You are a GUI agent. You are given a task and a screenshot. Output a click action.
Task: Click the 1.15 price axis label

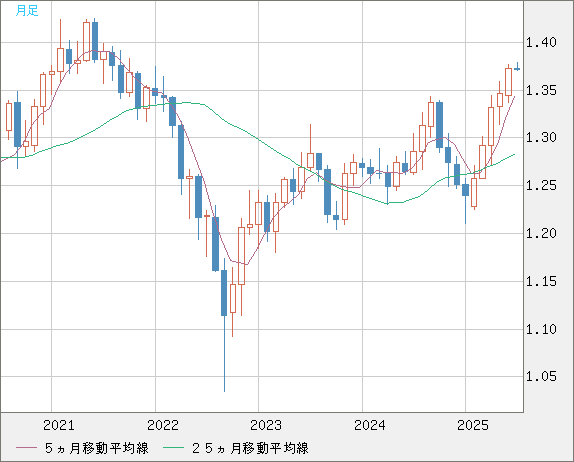(x=541, y=282)
